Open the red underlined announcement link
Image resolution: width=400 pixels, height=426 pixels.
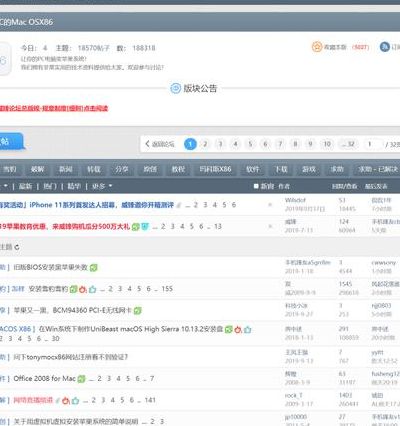coord(53,108)
